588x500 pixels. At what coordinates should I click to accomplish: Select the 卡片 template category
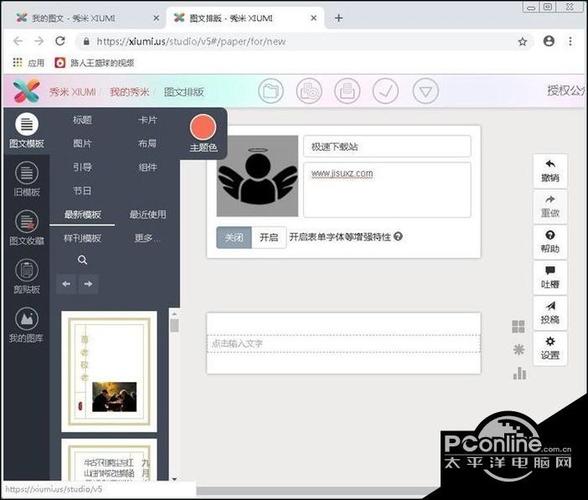147,120
